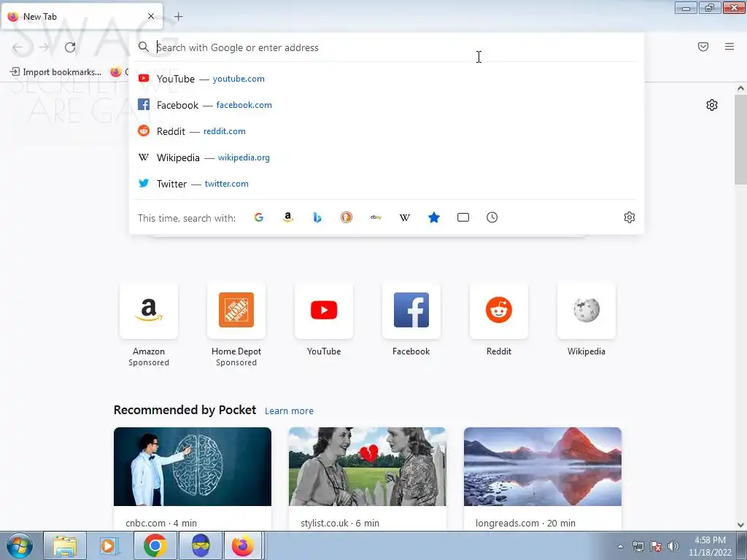
Task: Search this time with Wikipedia icon
Action: click(404, 217)
